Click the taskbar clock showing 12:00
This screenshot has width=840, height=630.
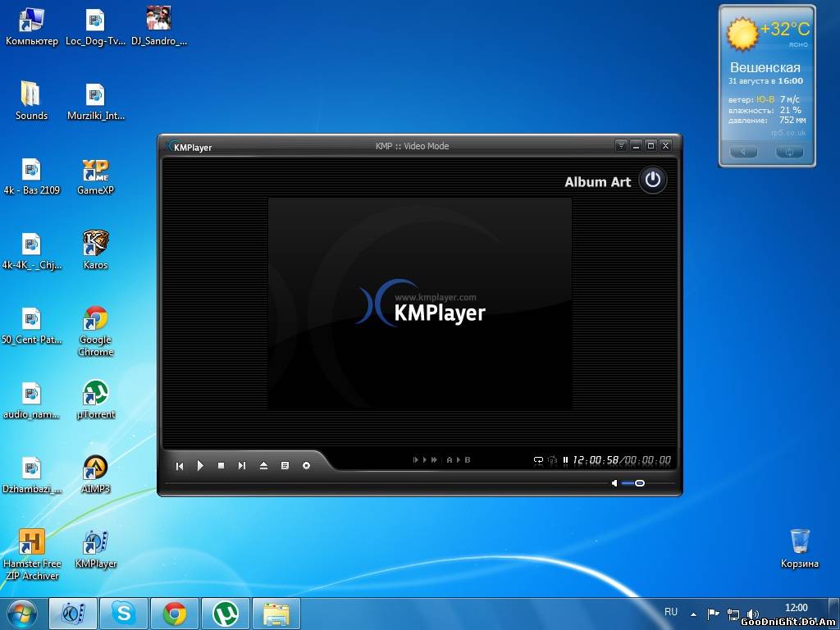(796, 608)
